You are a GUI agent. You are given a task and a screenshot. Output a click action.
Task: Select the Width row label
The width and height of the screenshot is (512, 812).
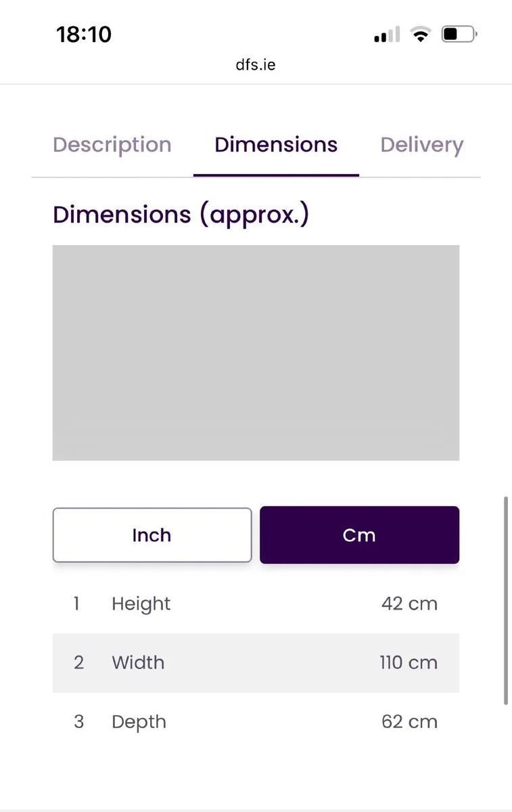pos(138,662)
